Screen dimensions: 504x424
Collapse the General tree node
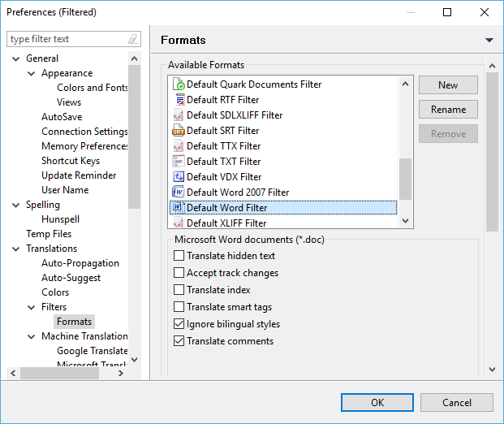point(15,58)
